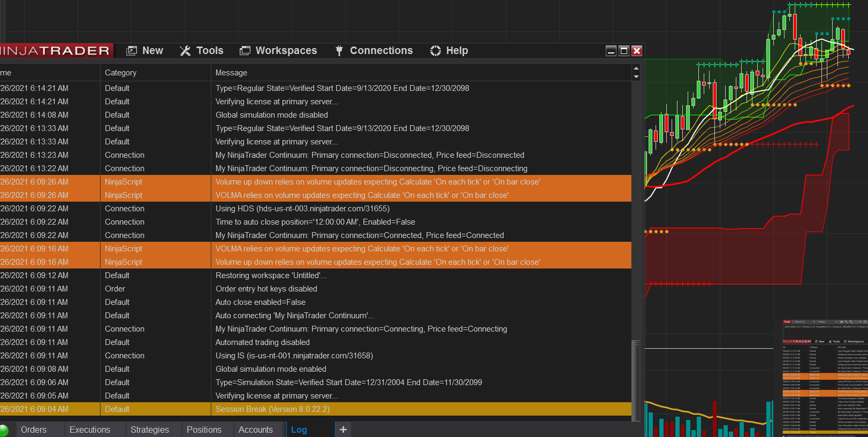Select the 'Primary connection=Disconnected' log message
This screenshot has width=868, height=437.
pos(370,155)
